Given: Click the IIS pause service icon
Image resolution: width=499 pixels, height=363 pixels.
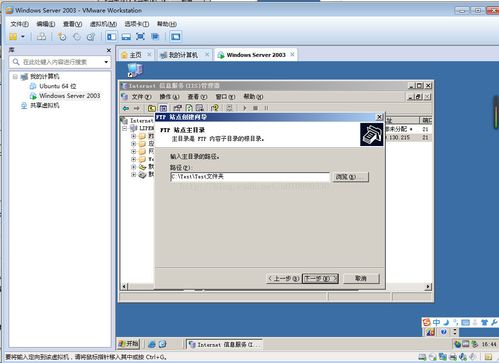Looking at the screenshot, I should (266, 108).
